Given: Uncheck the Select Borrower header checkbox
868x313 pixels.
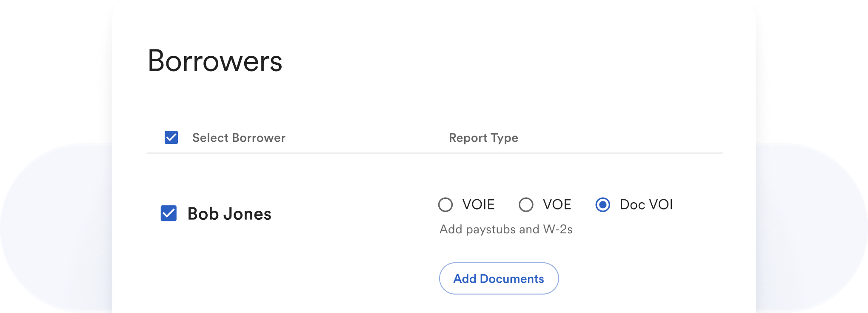Looking at the screenshot, I should 171,138.
